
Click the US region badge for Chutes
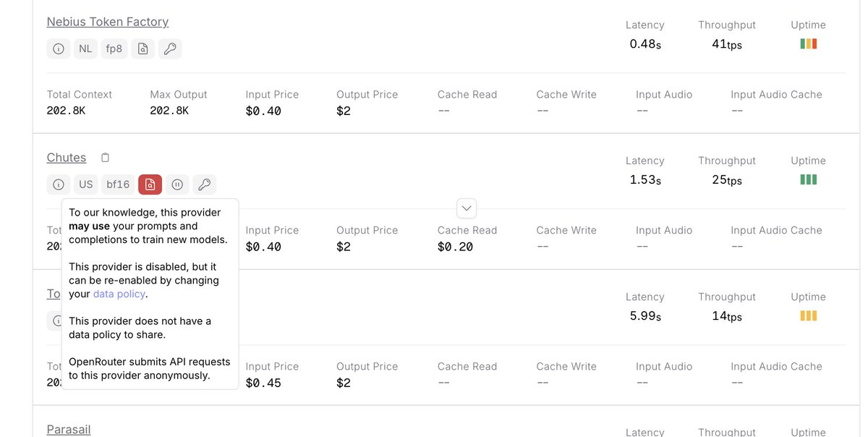coord(86,184)
